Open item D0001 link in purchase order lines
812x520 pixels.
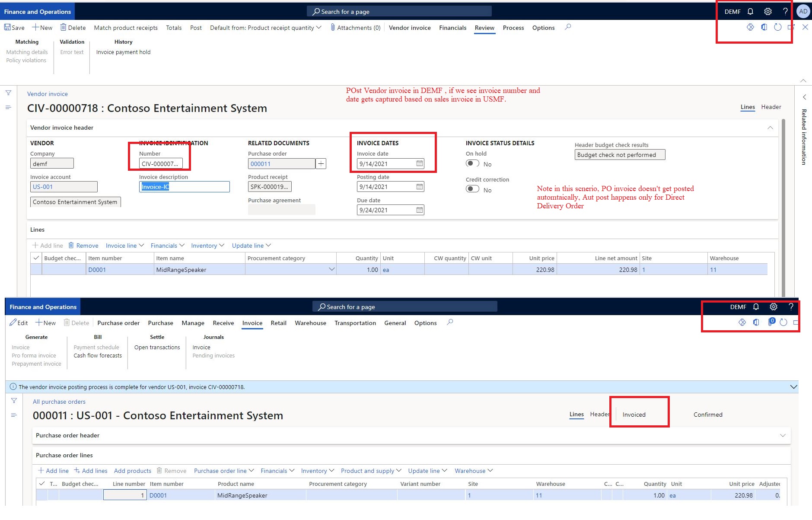(x=158, y=495)
